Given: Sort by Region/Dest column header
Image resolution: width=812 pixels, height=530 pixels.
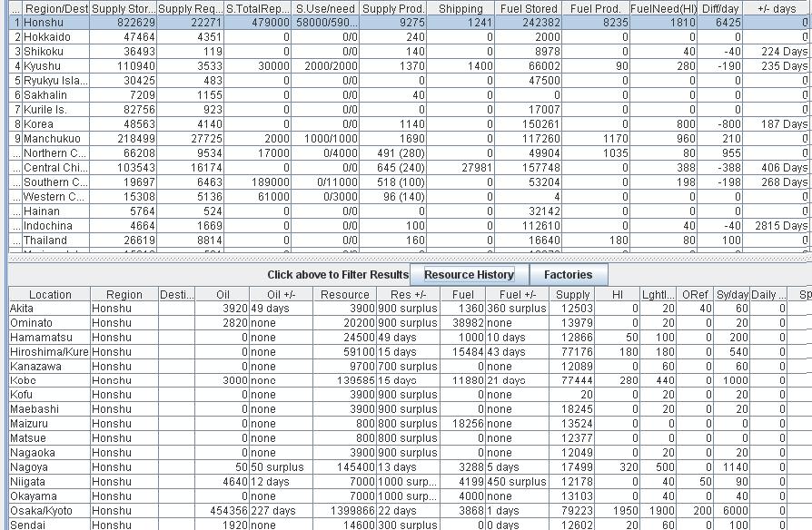Looking at the screenshot, I should (x=56, y=8).
